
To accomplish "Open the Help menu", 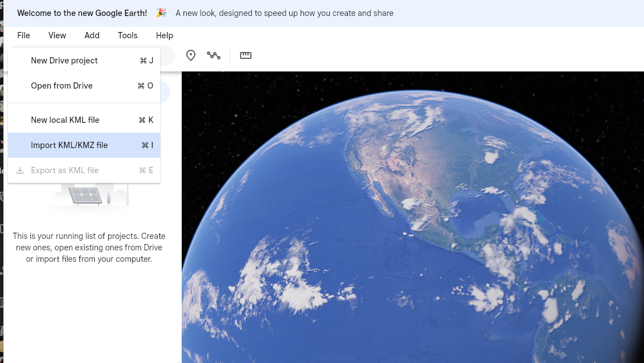I will pos(165,35).
